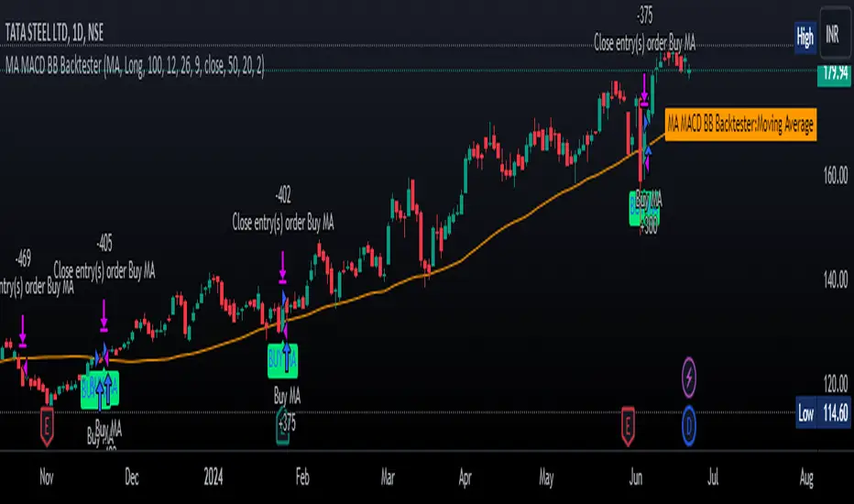The image size is (854, 504).
Task: Select green BUY MA signal pair near the Nov-Dec crossover
Action: (100, 389)
